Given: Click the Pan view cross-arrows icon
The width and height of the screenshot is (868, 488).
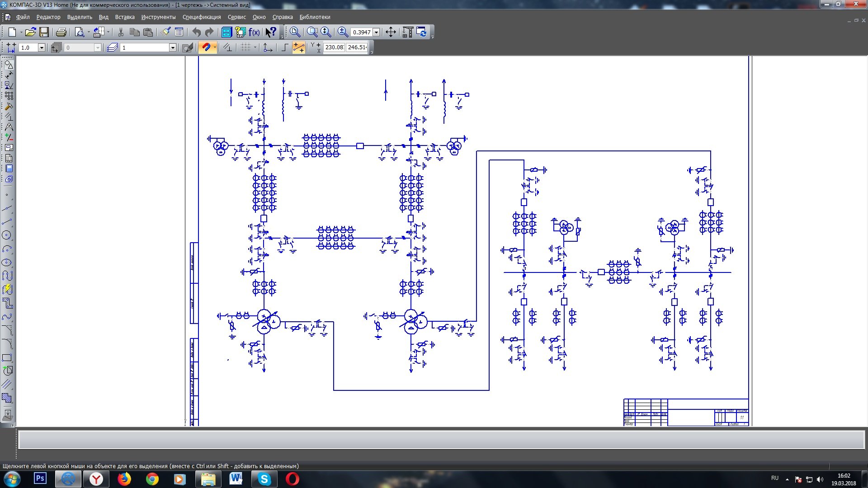Looking at the screenshot, I should 391,32.
